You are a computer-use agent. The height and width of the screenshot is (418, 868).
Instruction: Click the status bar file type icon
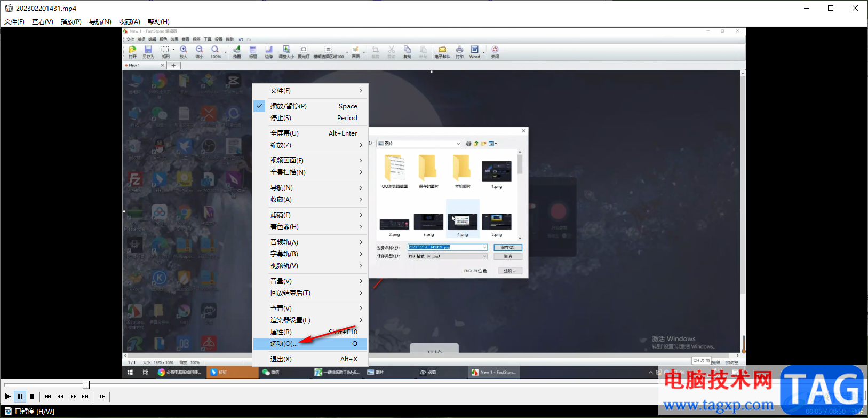point(8,411)
